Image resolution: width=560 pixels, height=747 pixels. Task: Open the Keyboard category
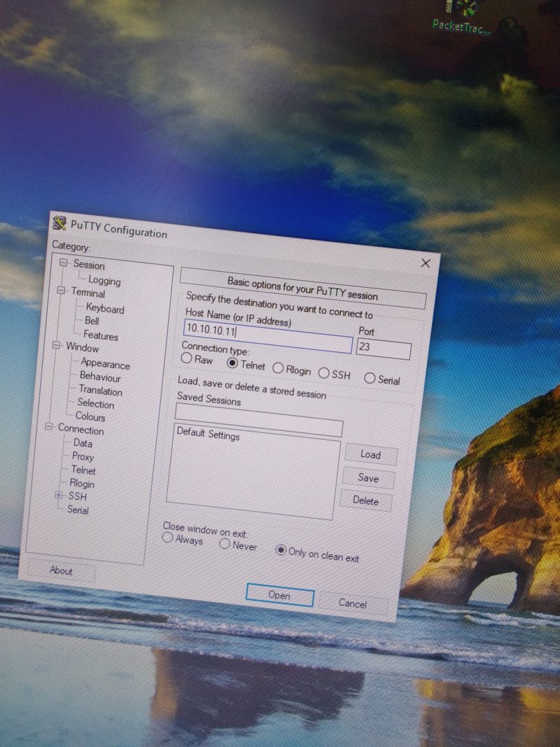pos(105,308)
